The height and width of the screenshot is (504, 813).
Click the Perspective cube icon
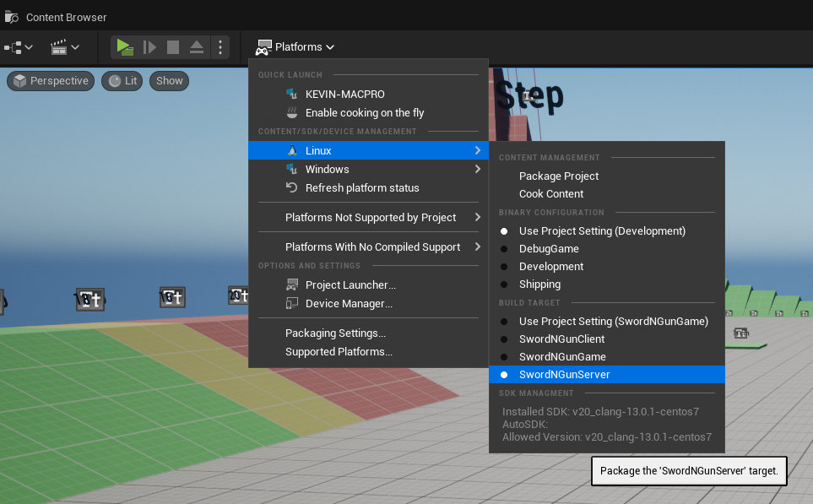[19, 81]
